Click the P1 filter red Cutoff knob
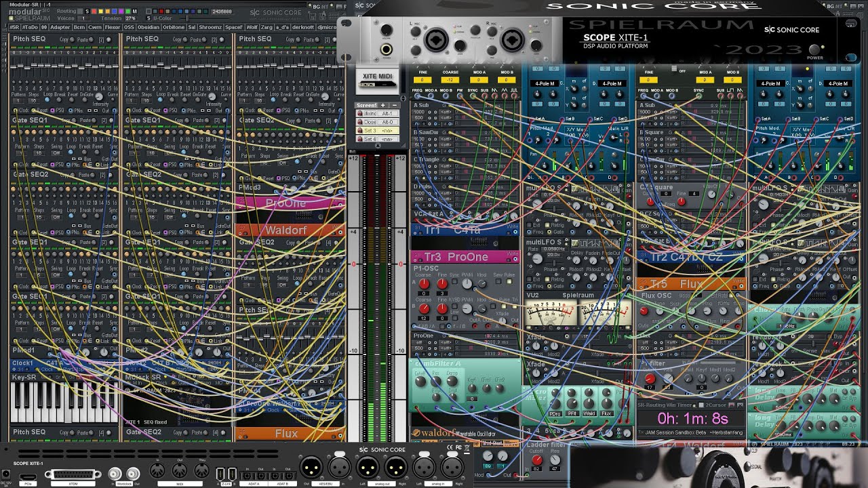868x488 pixels. pyautogui.click(x=650, y=380)
